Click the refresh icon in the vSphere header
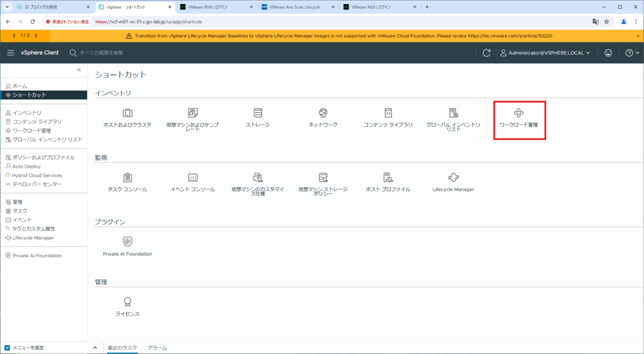Image resolution: width=644 pixels, height=354 pixels. pyautogui.click(x=487, y=53)
